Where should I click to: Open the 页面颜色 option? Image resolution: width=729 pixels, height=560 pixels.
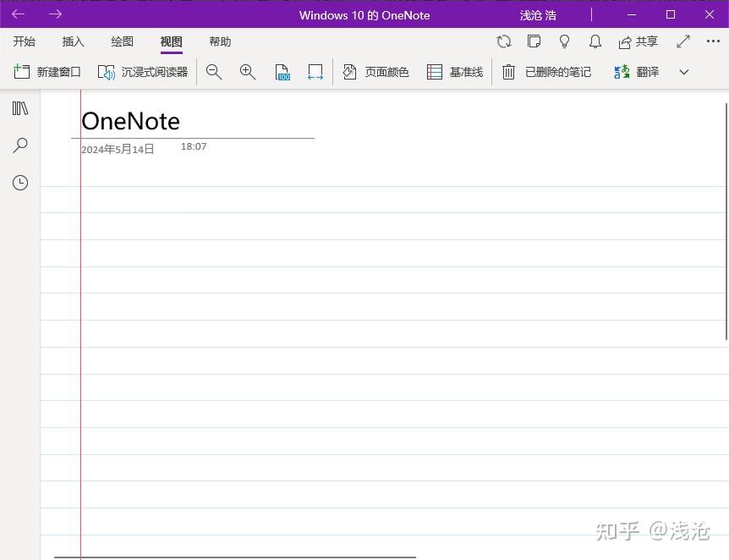[375, 72]
